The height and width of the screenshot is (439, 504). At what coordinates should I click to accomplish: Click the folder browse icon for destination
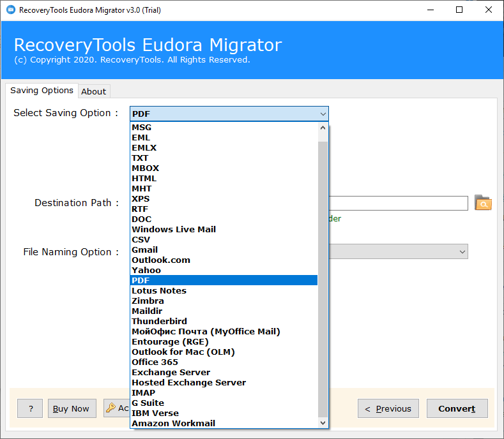[483, 203]
